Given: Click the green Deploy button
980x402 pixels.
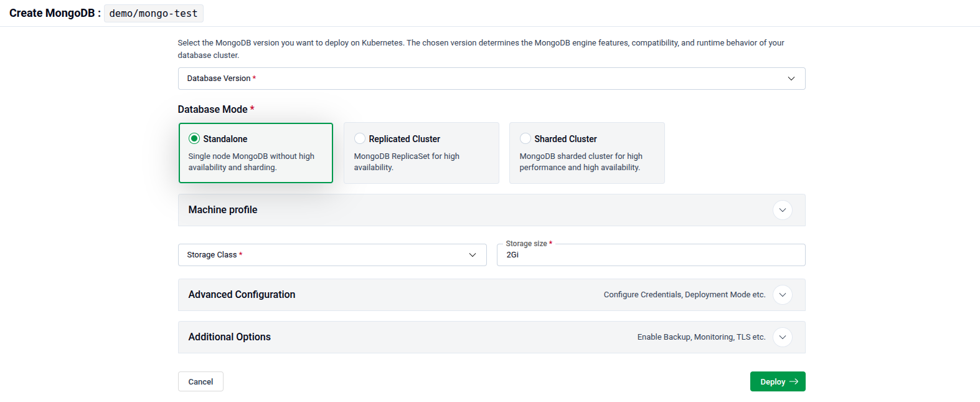Looking at the screenshot, I should coord(778,381).
